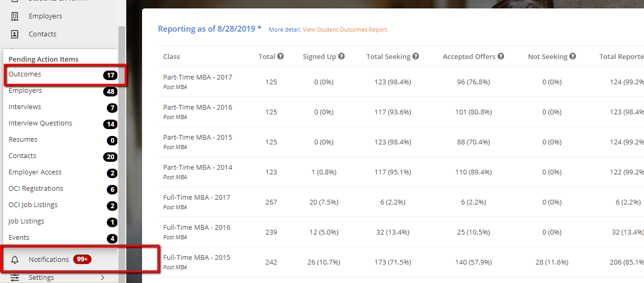Click the Settings sliders icon
The image size is (644, 283).
[x=15, y=278]
